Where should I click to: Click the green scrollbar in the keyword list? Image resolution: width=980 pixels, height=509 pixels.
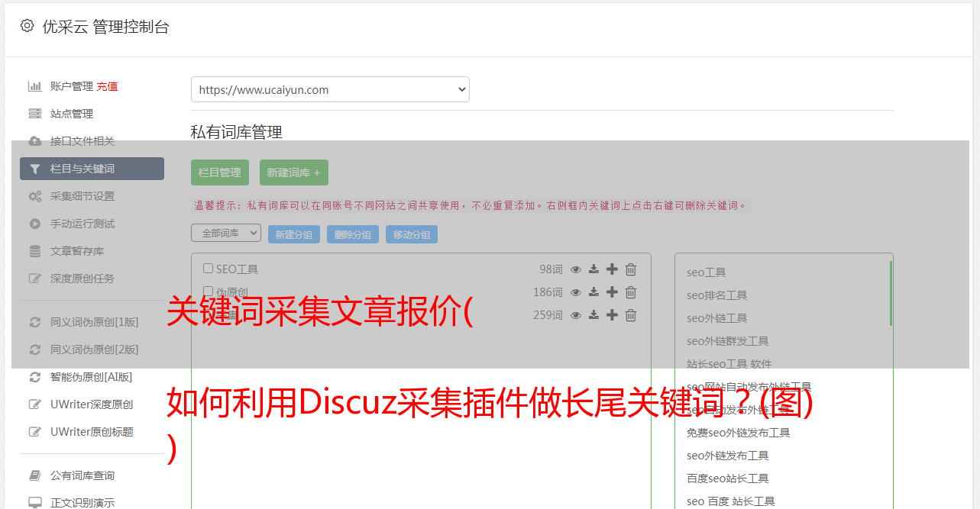point(891,293)
